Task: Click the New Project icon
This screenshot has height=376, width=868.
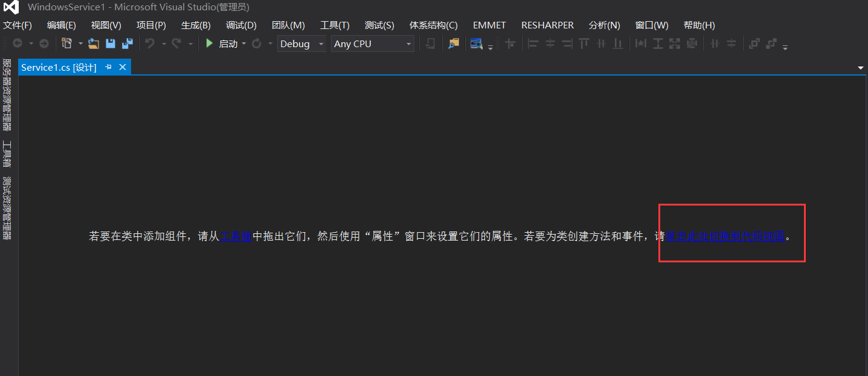Action: pyautogui.click(x=66, y=44)
